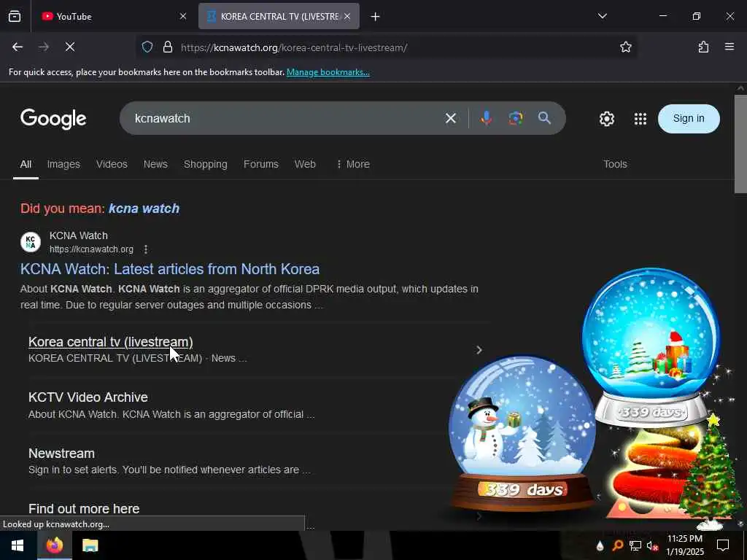Open Google quick settings gear

click(606, 119)
